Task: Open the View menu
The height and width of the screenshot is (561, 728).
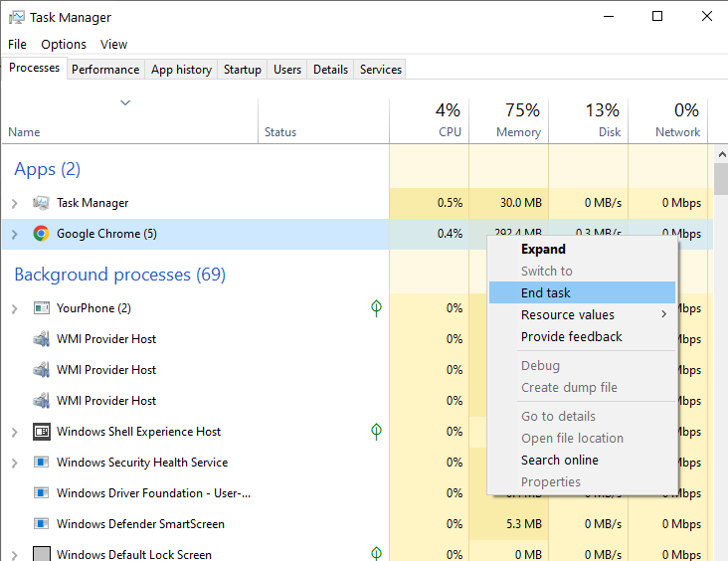Action: tap(113, 44)
